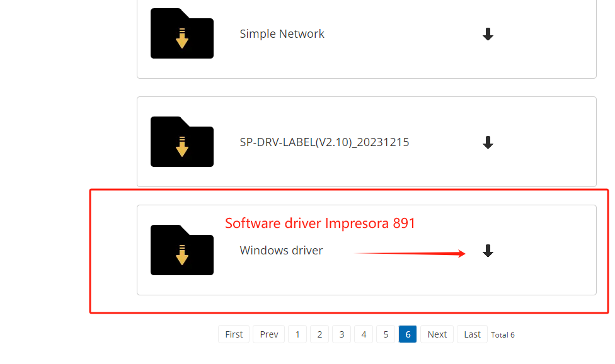The image size is (615, 364).
Task: Jump to page 2
Action: (319, 334)
